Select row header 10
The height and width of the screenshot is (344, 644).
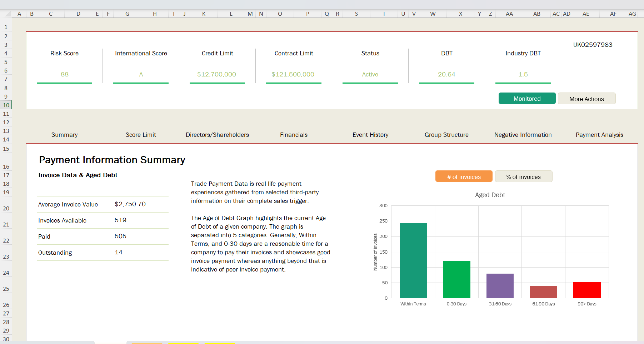pyautogui.click(x=6, y=105)
